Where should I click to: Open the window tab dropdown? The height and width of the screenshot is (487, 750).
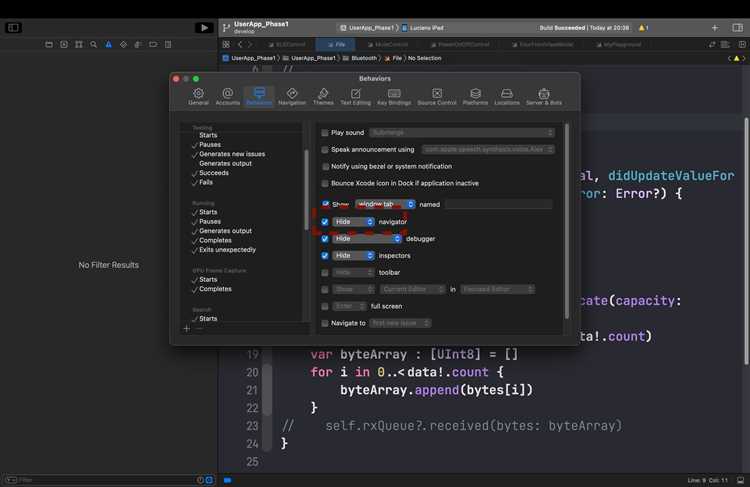[x=385, y=204]
